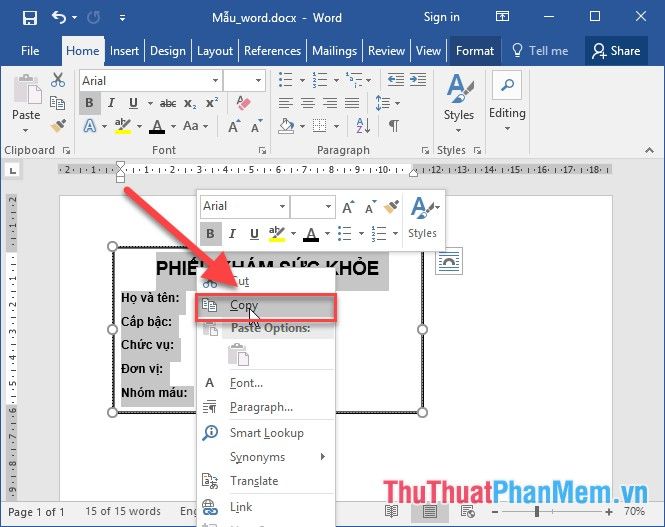Open the File tab

point(30,51)
